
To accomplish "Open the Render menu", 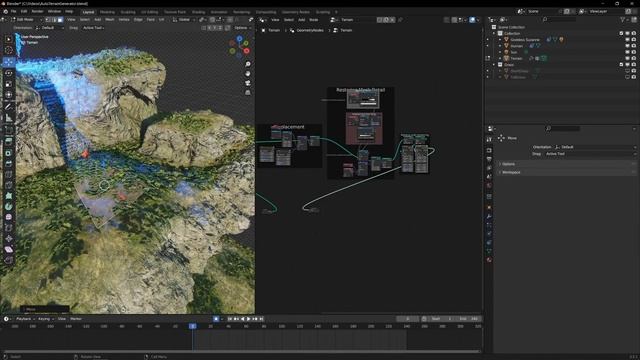I will (38, 11).
